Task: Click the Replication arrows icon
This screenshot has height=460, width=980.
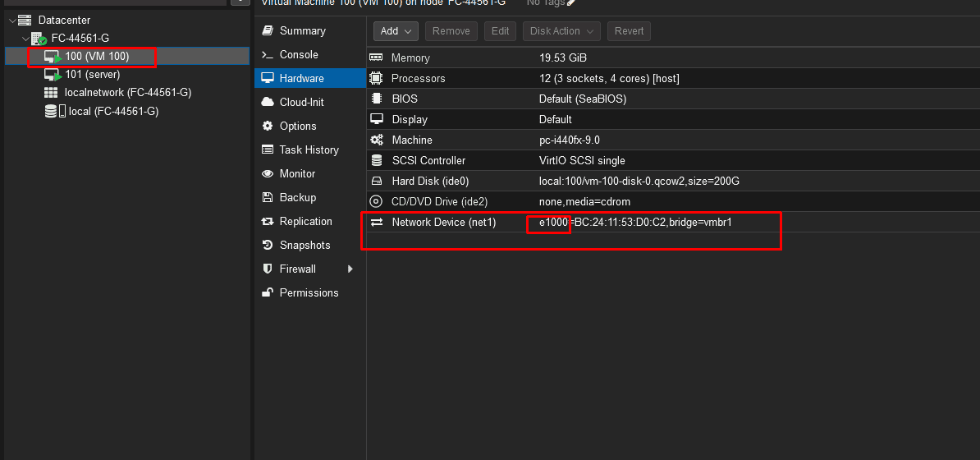Action: (x=268, y=221)
